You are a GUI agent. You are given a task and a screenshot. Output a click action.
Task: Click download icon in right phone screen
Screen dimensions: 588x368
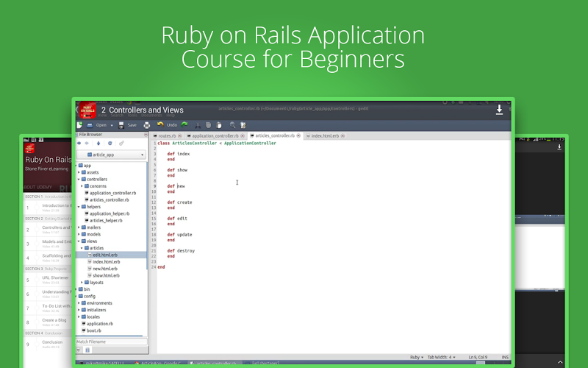559,147
